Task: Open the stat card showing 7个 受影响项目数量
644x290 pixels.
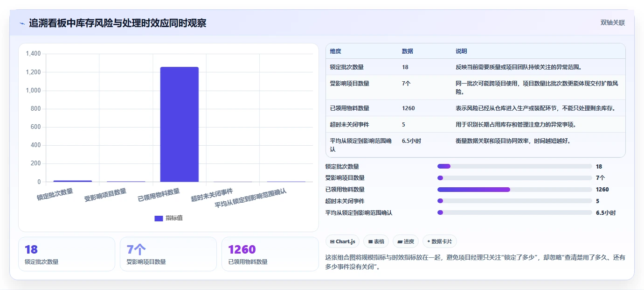Action: click(x=168, y=254)
